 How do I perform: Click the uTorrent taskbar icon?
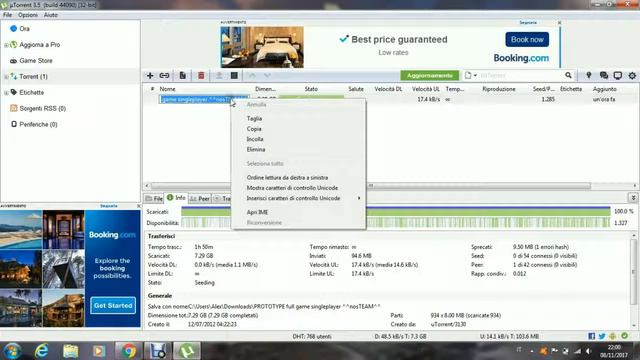[x=187, y=351]
